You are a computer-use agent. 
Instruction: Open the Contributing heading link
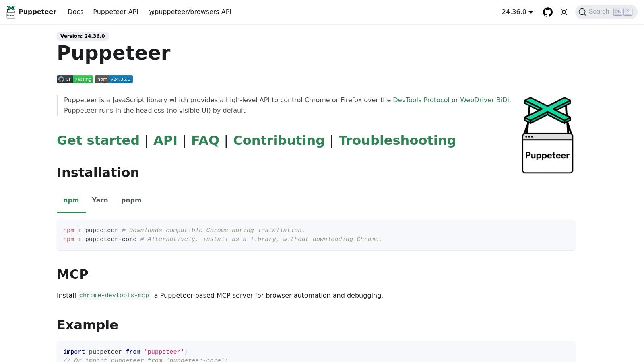[279, 140]
